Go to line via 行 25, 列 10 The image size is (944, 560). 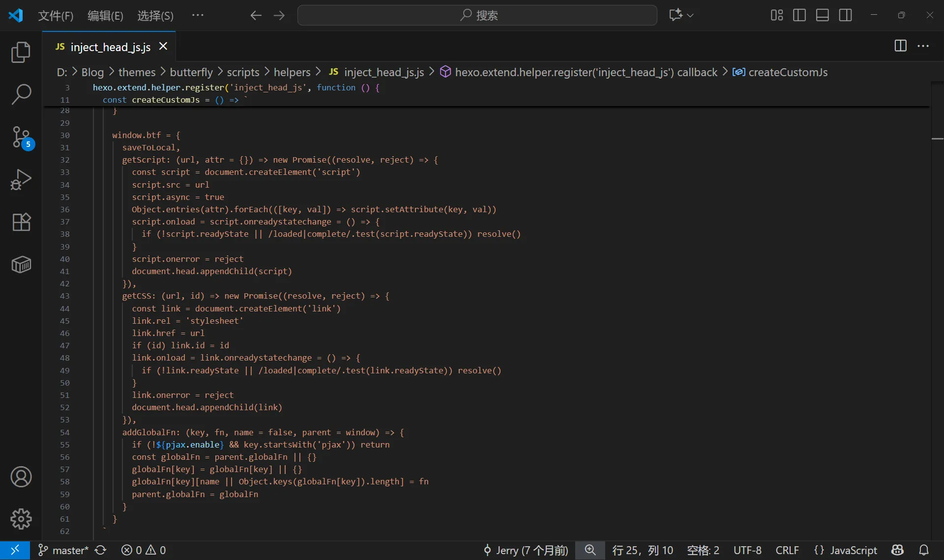[x=643, y=550]
